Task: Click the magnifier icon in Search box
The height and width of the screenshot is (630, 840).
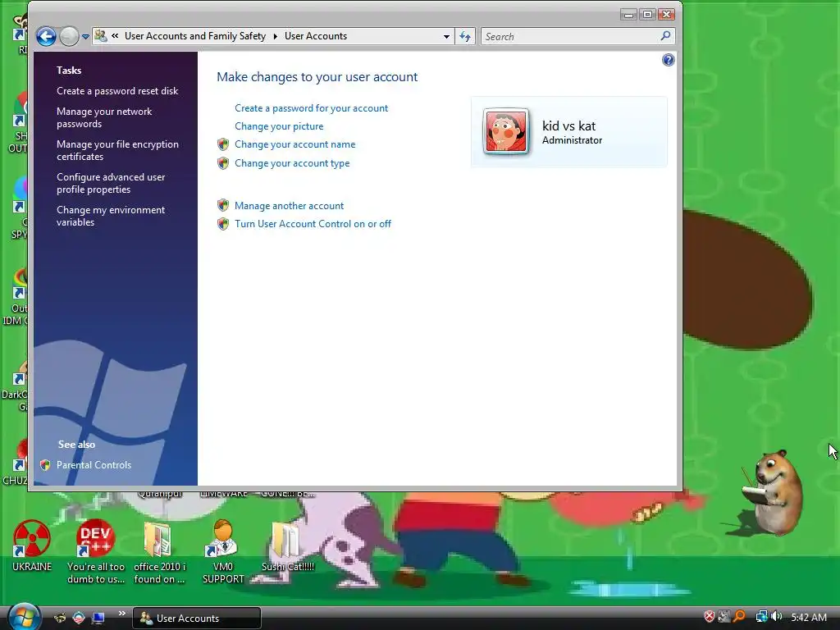Action: pyautogui.click(x=665, y=36)
